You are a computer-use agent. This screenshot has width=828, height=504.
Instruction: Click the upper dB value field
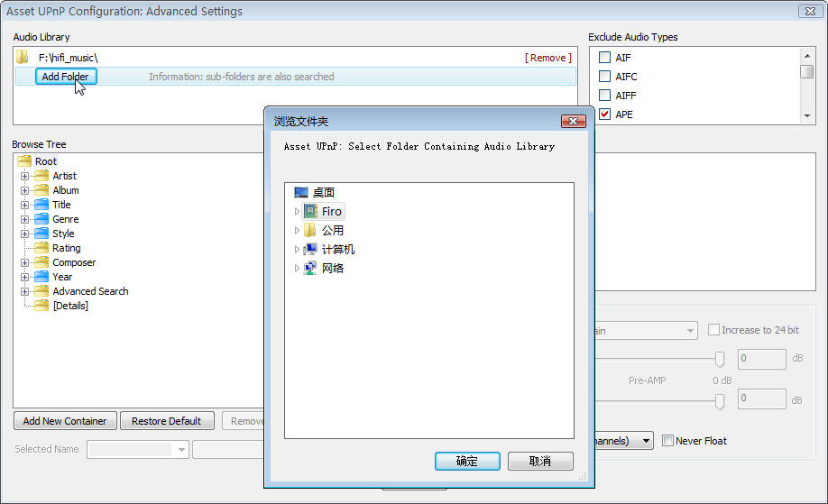(x=761, y=359)
